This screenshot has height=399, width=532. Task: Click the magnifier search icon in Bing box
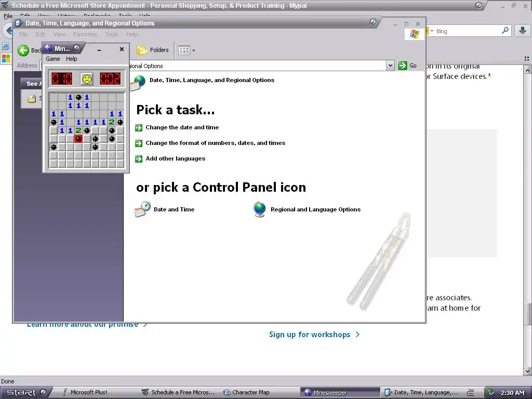click(x=505, y=31)
